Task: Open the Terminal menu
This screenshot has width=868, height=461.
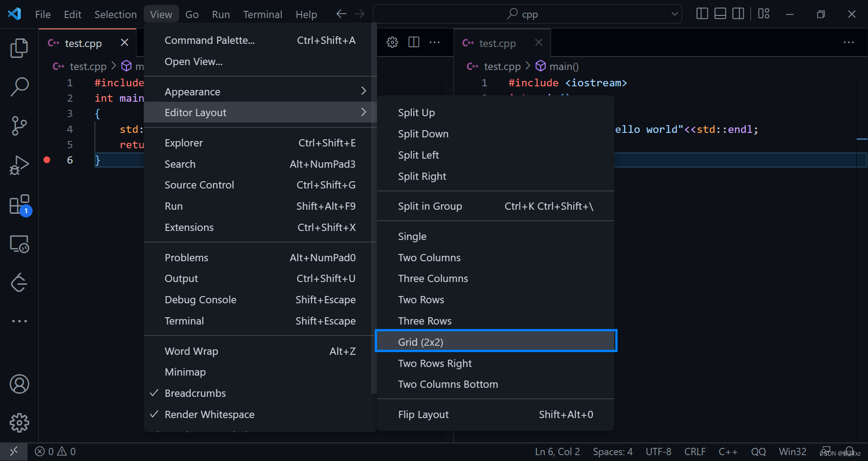Action: click(263, 14)
